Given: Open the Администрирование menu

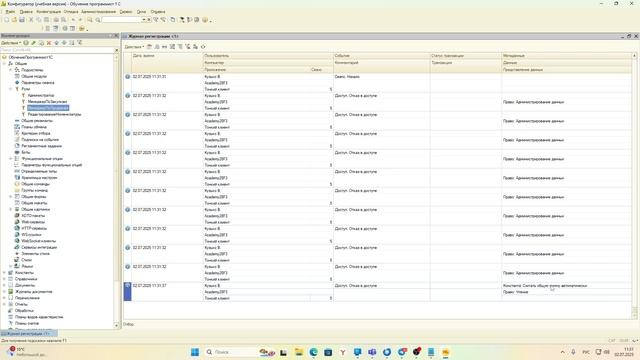Looking at the screenshot, I should pos(98,12).
